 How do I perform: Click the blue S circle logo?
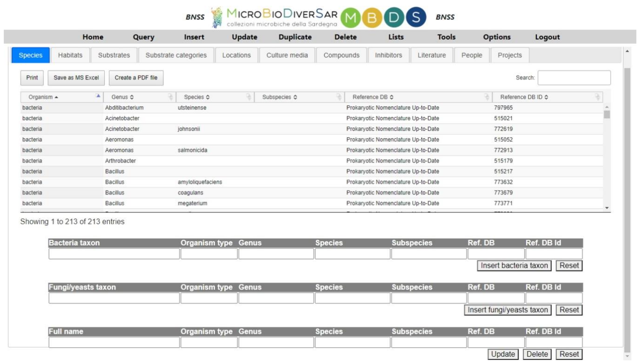pos(416,17)
